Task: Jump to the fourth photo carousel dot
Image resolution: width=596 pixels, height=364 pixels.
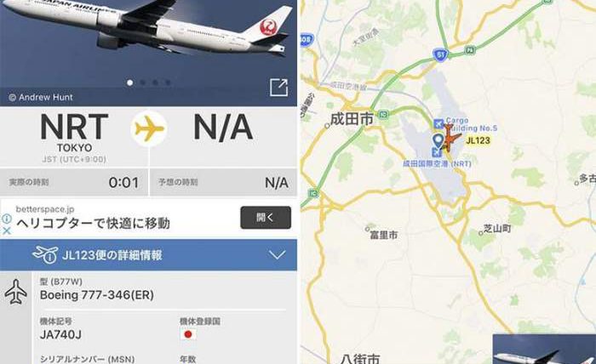Action: [x=168, y=82]
